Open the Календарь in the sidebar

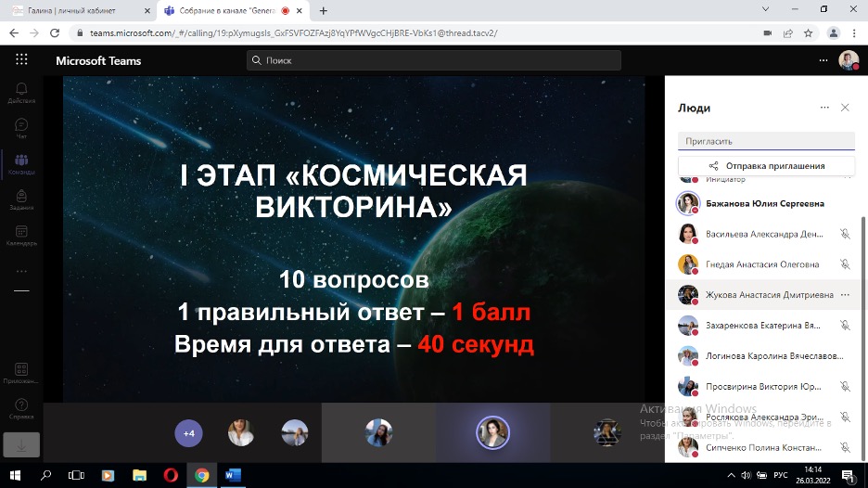(21, 236)
